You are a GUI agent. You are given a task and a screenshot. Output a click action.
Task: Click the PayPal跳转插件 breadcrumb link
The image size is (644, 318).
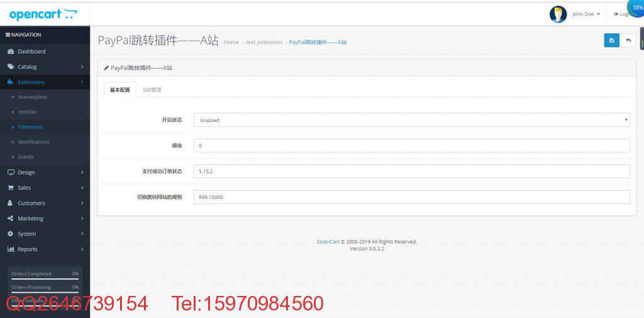(x=318, y=42)
